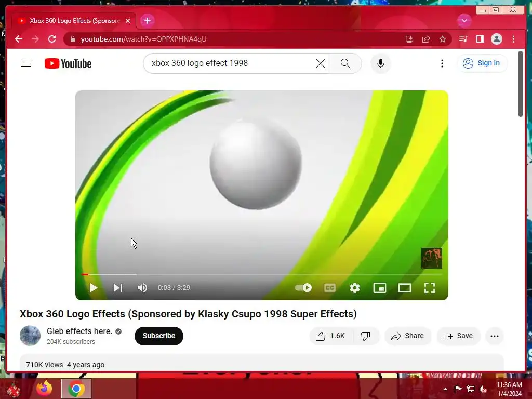The height and width of the screenshot is (399, 532).
Task: Open more actions ellipsis below video
Action: tap(495, 336)
